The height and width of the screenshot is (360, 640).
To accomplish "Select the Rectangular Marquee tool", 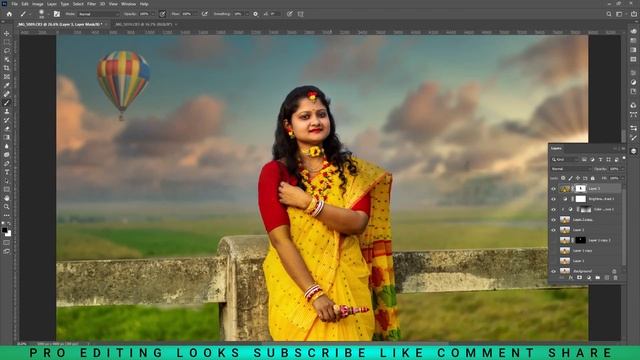I will [7, 42].
